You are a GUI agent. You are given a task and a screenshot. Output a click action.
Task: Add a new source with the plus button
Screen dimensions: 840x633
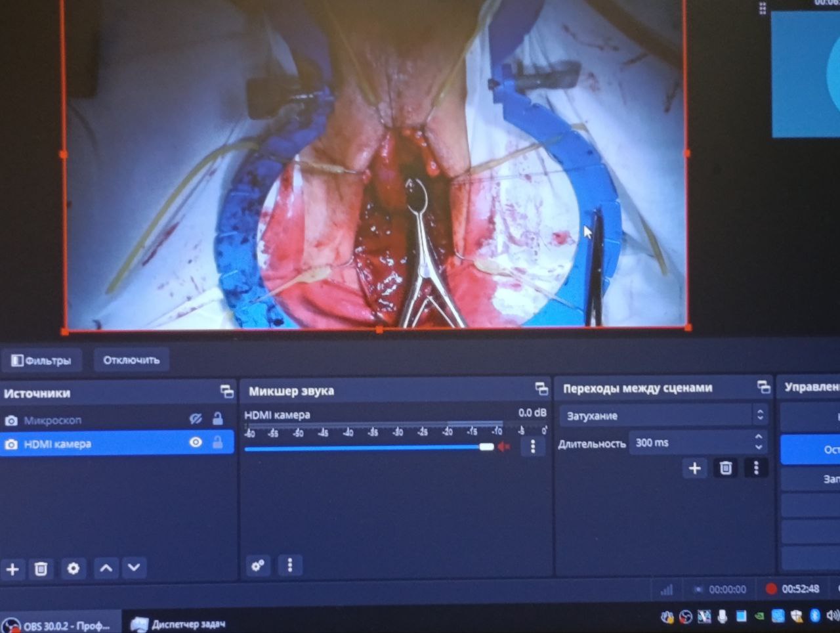coord(12,569)
